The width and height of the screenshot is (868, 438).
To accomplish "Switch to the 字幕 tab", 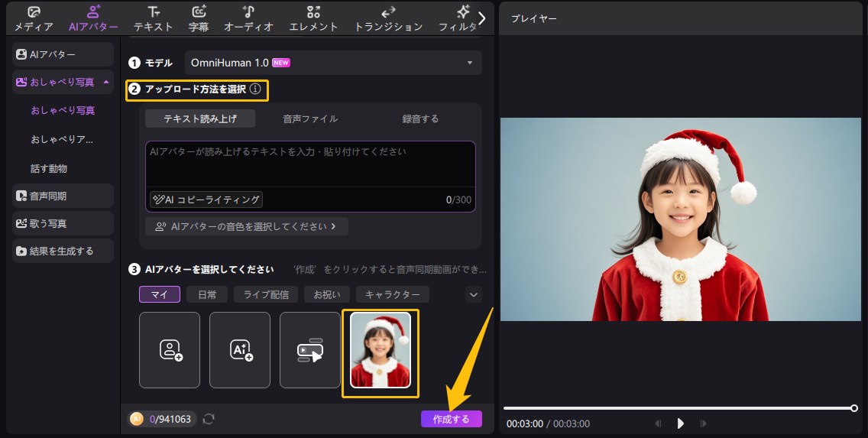I will point(199,19).
